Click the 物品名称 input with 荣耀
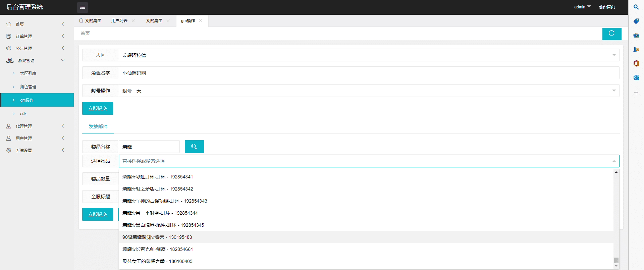Viewport: 644px width, 270px height. click(149, 147)
